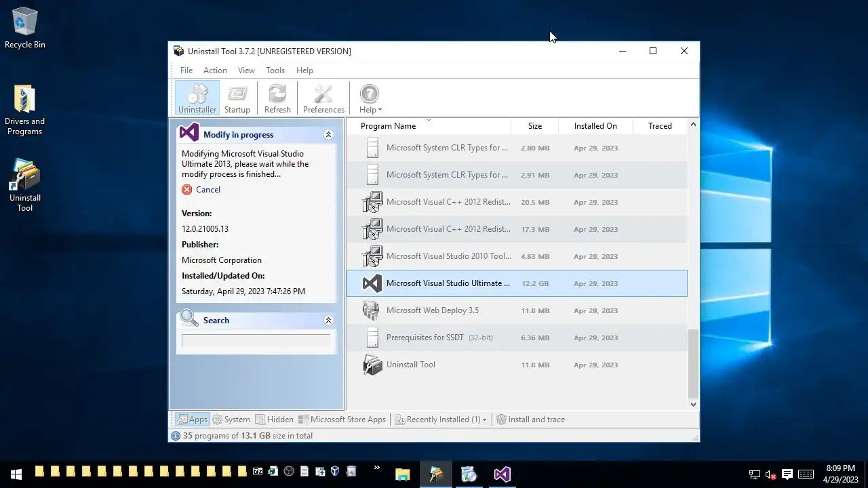Screen dimensions: 868x488
Task: Open the Uninstaller toolbar section
Action: (197, 98)
